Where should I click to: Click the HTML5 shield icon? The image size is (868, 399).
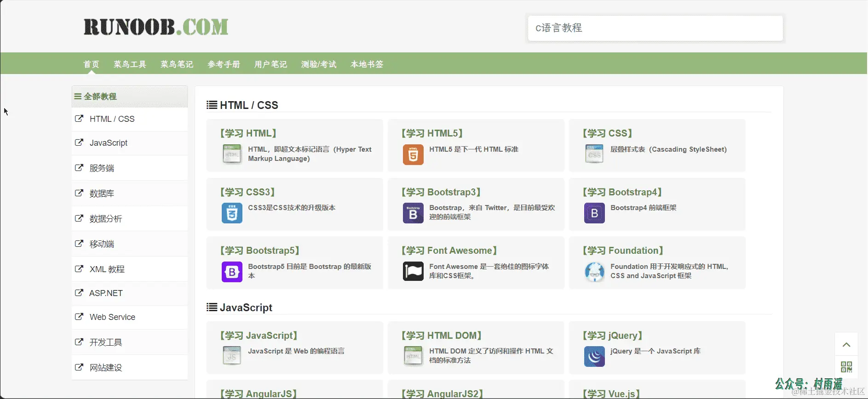[x=413, y=154]
